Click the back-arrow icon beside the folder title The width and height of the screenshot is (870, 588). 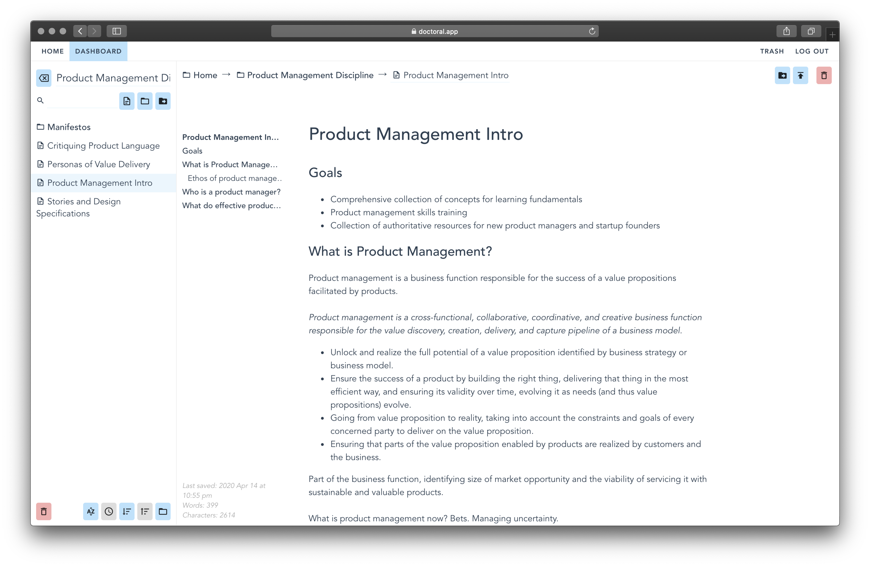coord(44,78)
